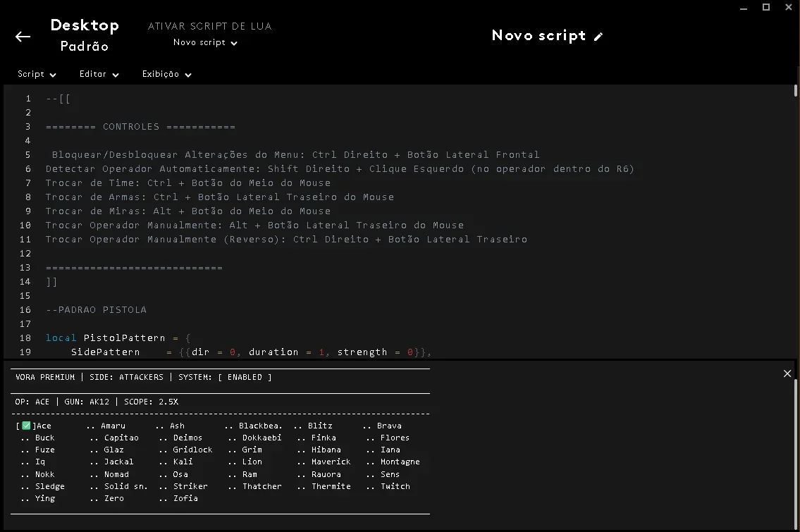Click the Deimos operator entry

(x=187, y=438)
